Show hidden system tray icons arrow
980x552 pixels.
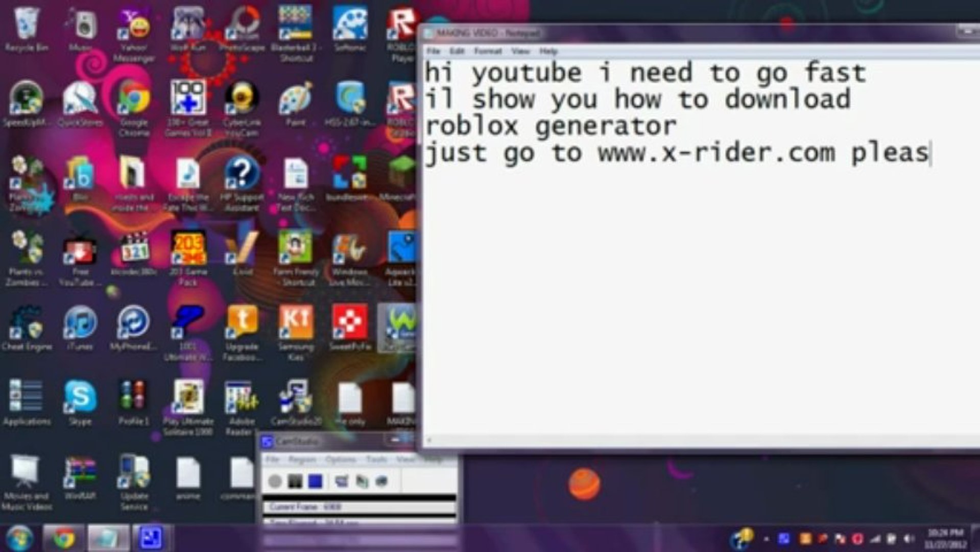tap(766, 539)
